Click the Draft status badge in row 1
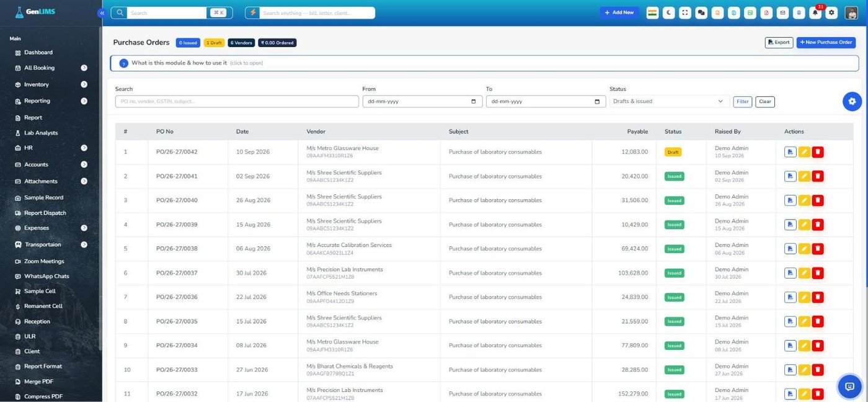 pyautogui.click(x=673, y=152)
